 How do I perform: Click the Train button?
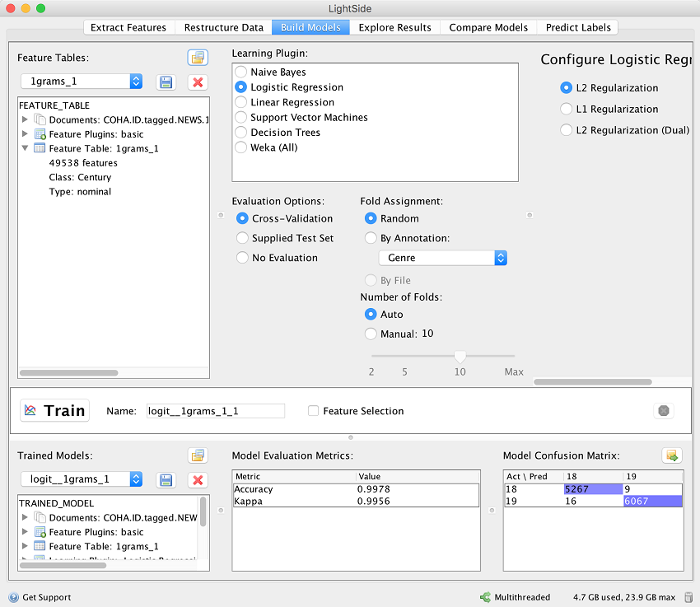pyautogui.click(x=54, y=410)
